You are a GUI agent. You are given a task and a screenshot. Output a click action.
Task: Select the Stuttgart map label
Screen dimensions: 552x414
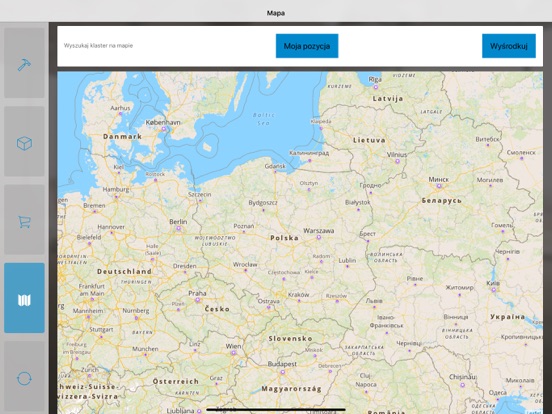pyautogui.click(x=101, y=330)
